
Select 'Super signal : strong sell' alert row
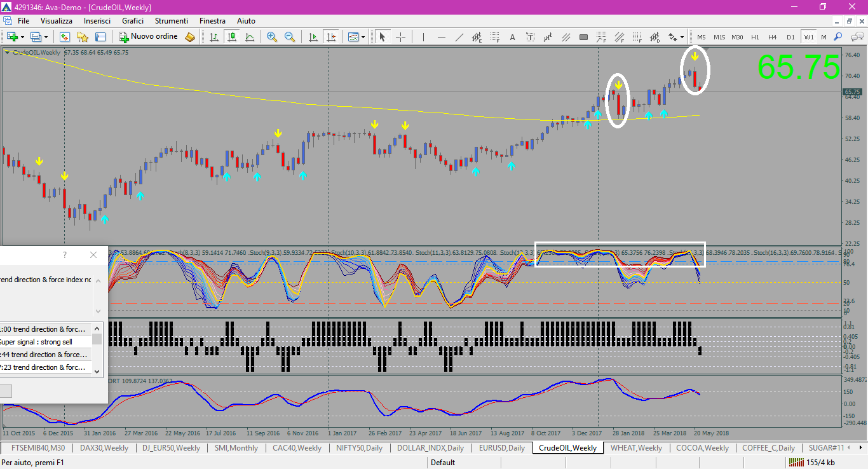point(46,342)
